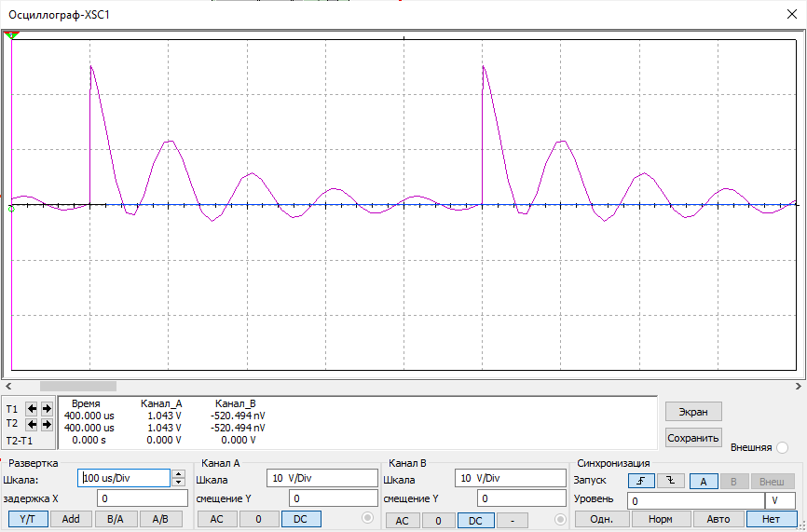Switch display mode to A/B

click(x=160, y=519)
